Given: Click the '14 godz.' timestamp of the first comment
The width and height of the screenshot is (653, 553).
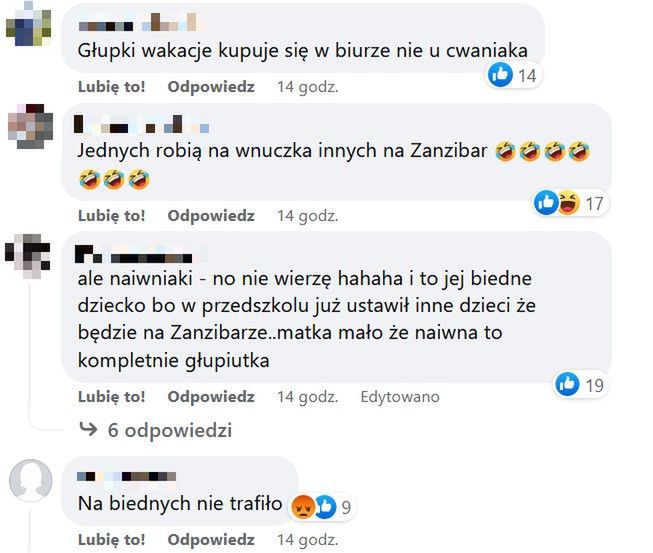Looking at the screenshot, I should coord(308,87).
